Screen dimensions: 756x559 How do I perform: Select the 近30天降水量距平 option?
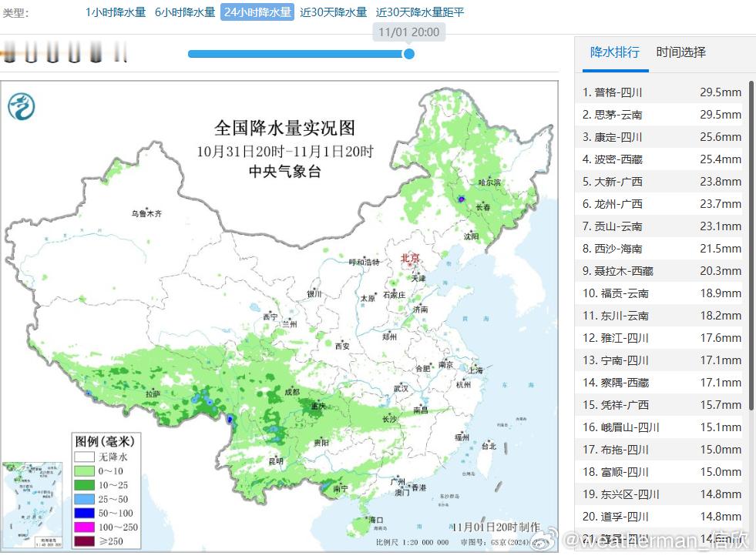pos(419,12)
